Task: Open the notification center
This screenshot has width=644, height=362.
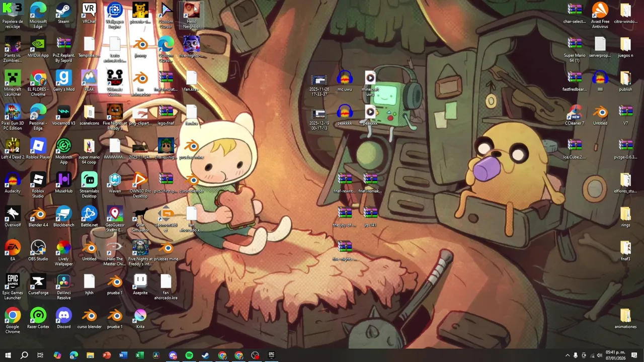Action: 634,355
